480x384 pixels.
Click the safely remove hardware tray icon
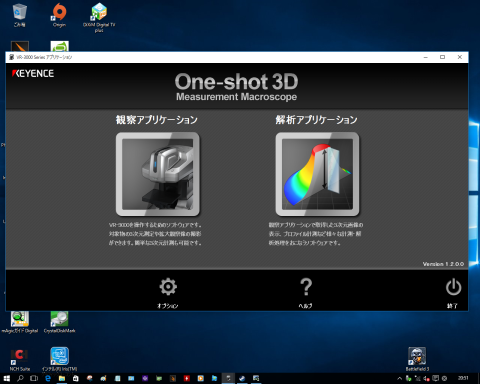408,378
